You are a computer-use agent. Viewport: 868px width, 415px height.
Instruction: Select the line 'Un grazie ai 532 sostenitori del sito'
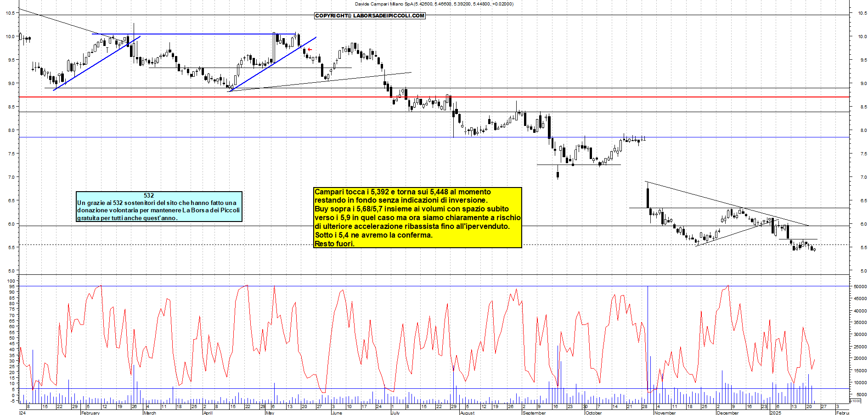click(x=157, y=203)
